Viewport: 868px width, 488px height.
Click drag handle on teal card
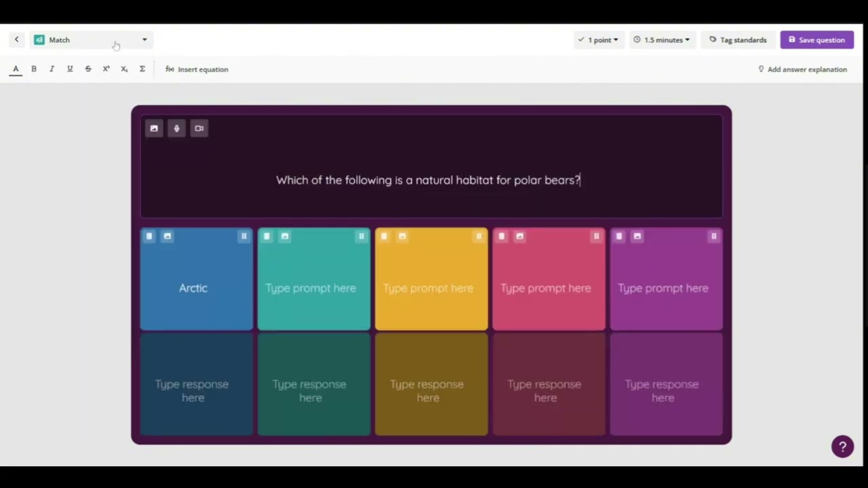(x=361, y=236)
